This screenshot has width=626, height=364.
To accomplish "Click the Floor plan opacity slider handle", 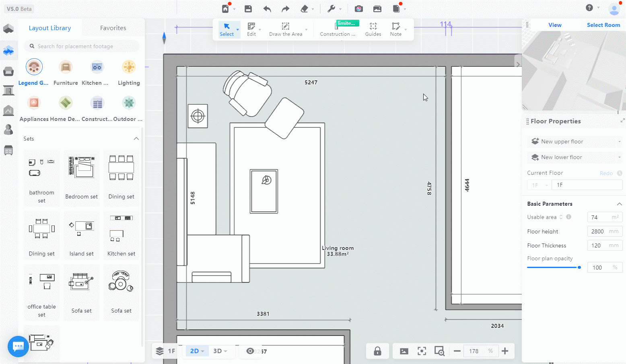I will point(579,267).
